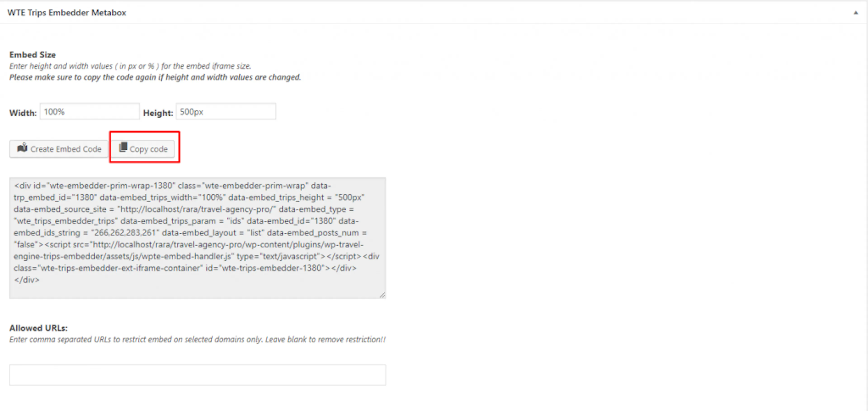
Task: Click the clipboard icon beside Copy code
Action: click(123, 147)
